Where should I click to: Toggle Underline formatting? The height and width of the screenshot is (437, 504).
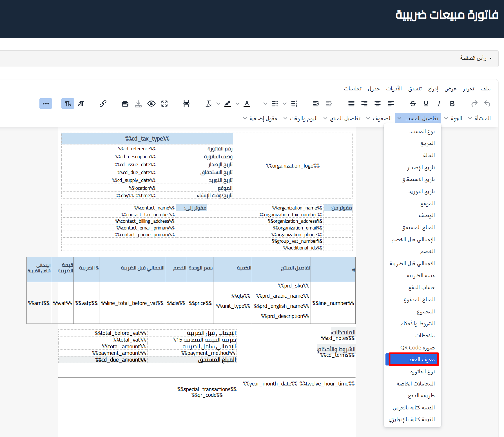coord(426,104)
